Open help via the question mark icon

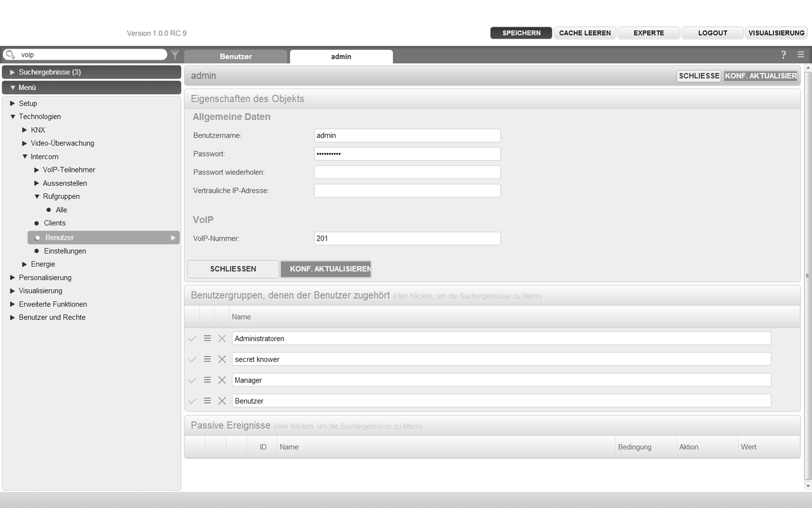783,55
